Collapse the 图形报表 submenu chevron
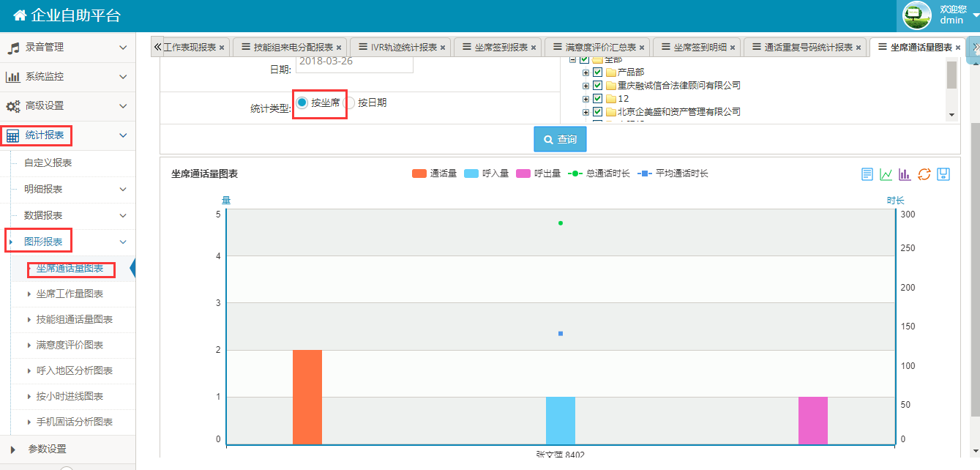 pyautogui.click(x=123, y=242)
